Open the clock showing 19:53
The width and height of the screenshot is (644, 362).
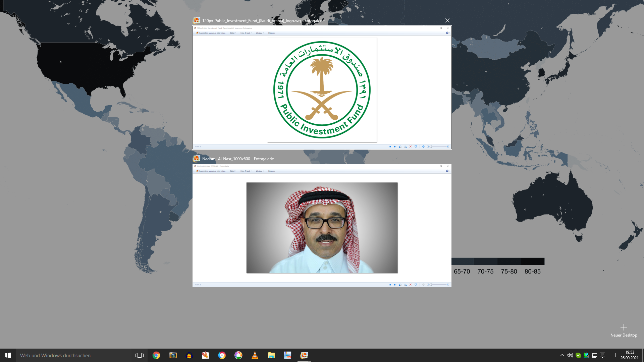point(630,355)
